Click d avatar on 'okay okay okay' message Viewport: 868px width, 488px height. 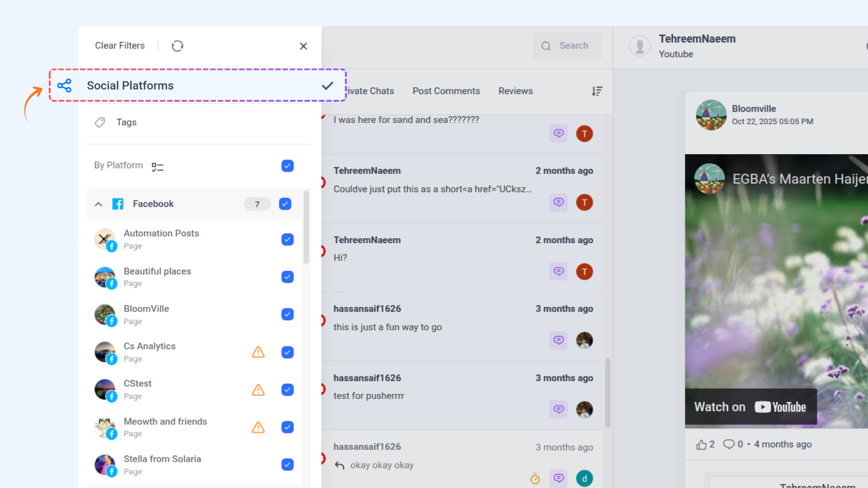(585, 479)
